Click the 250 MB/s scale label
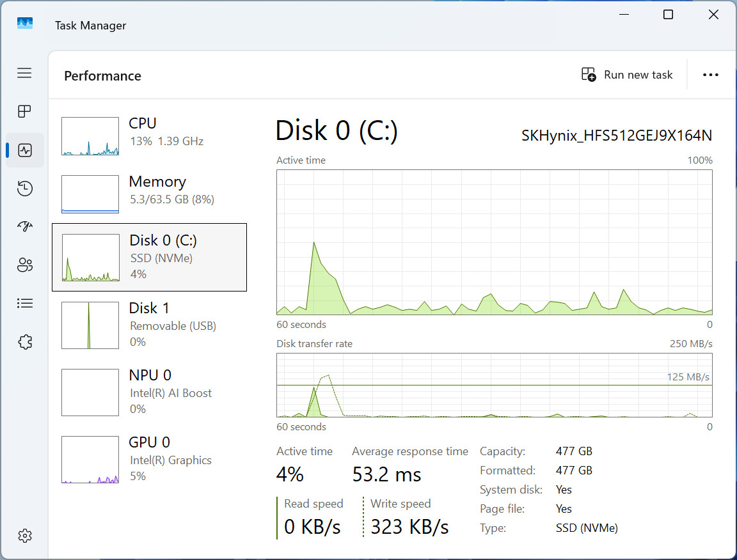The image size is (737, 560). (691, 343)
